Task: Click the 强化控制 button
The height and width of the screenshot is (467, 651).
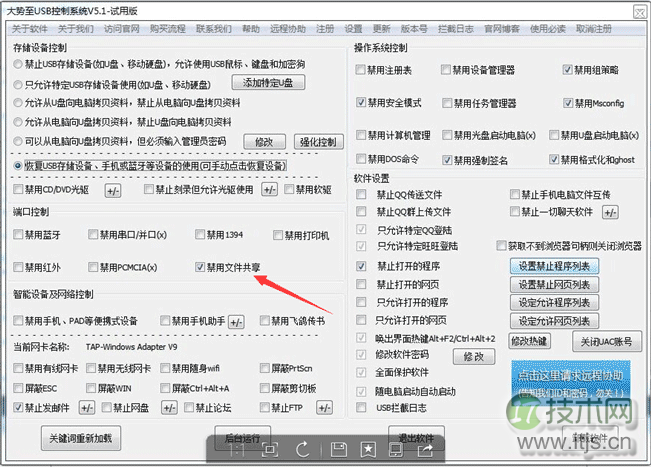Action: tap(318, 142)
